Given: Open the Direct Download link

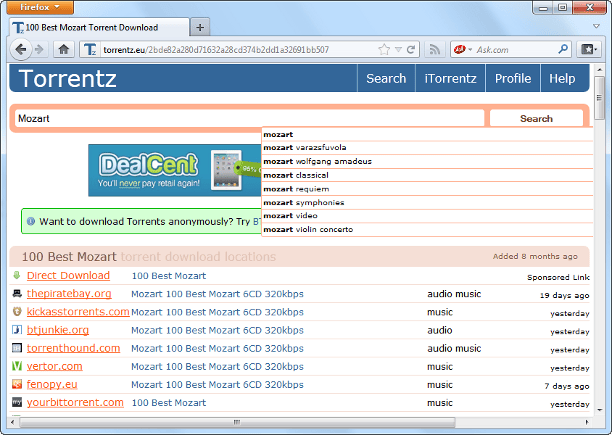Looking at the screenshot, I should (68, 275).
